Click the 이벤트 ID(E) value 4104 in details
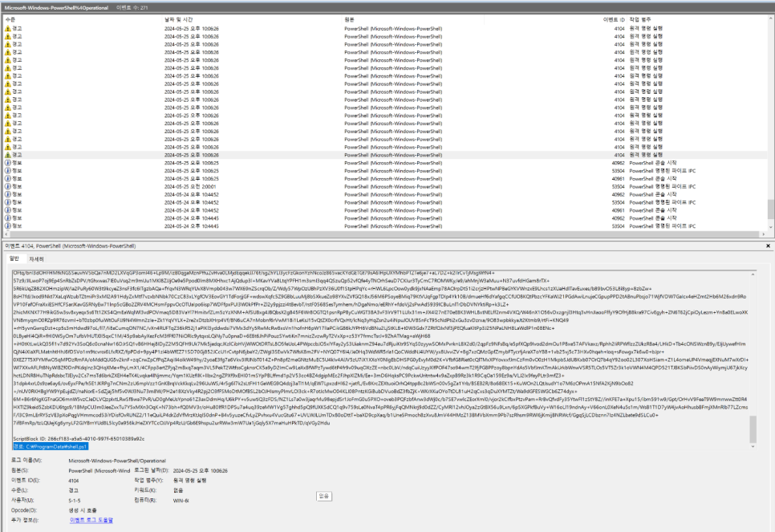Screen dimensions: 775x532 74,481
